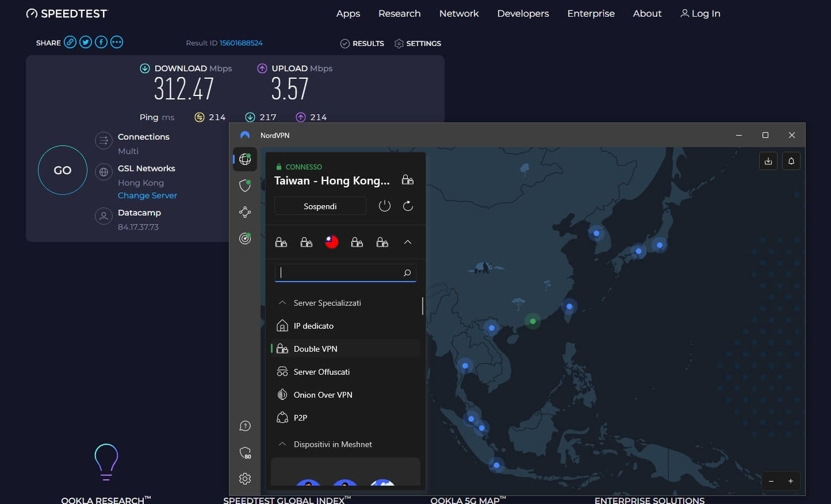Viewport: 831px width, 504px height.
Task: Click the South Korea server dot on map
Action: coord(596,233)
